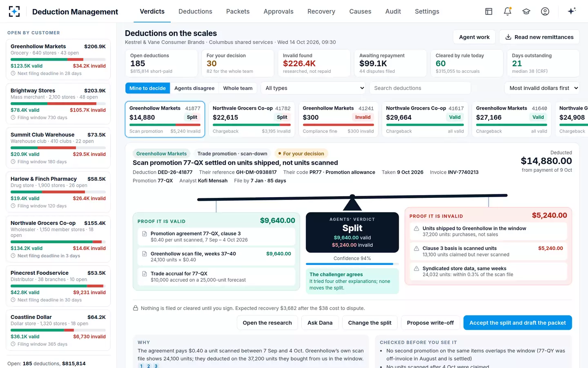Open the notifications bell
Screen dimensions: 588x368
pos(508,11)
